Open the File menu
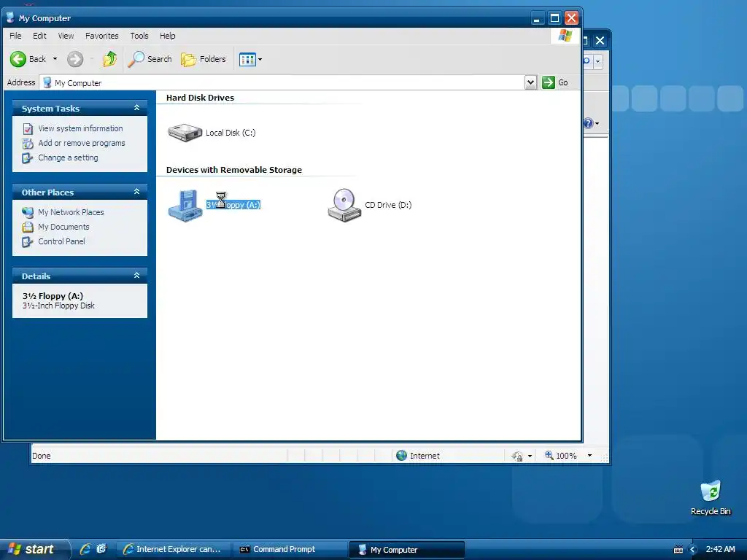Viewport: 747px width, 560px height. click(x=16, y=36)
